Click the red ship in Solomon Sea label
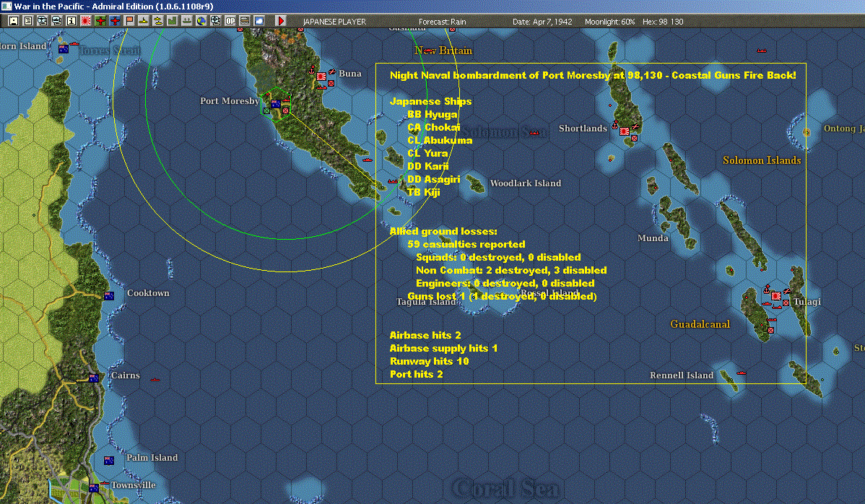The height and width of the screenshot is (504, 865). click(x=534, y=133)
